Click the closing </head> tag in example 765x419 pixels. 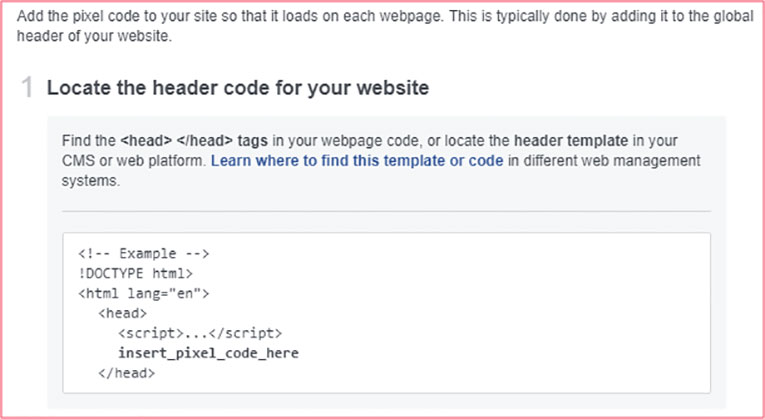click(126, 373)
